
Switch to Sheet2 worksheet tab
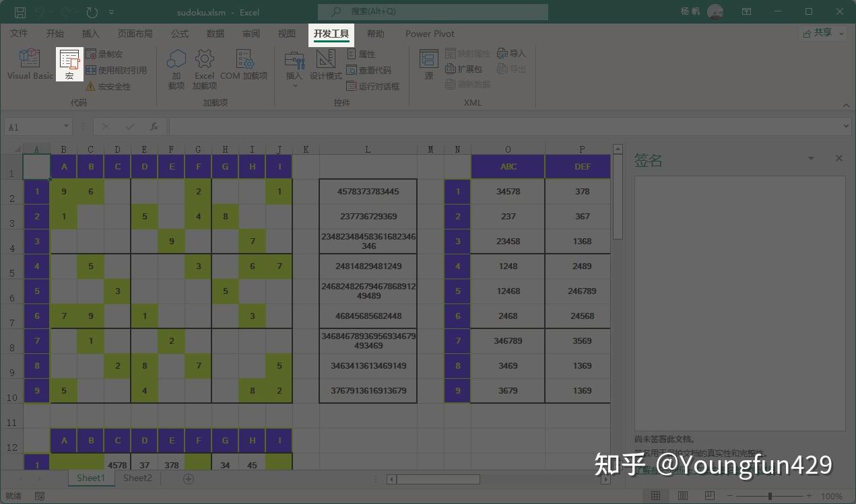tap(137, 478)
